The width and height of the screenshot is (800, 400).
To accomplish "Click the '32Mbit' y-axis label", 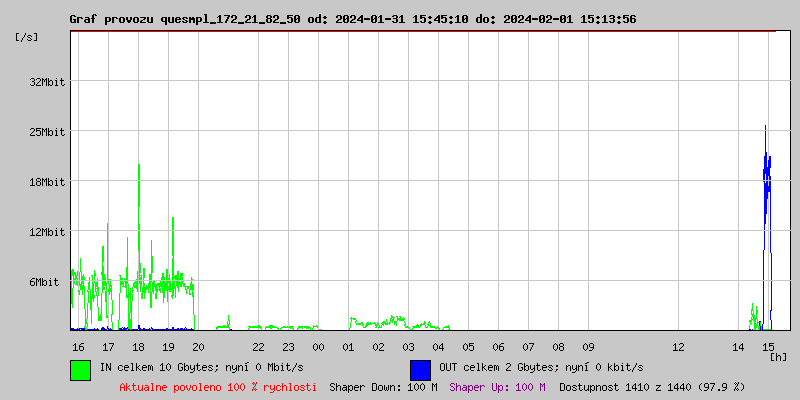I will point(47,82).
